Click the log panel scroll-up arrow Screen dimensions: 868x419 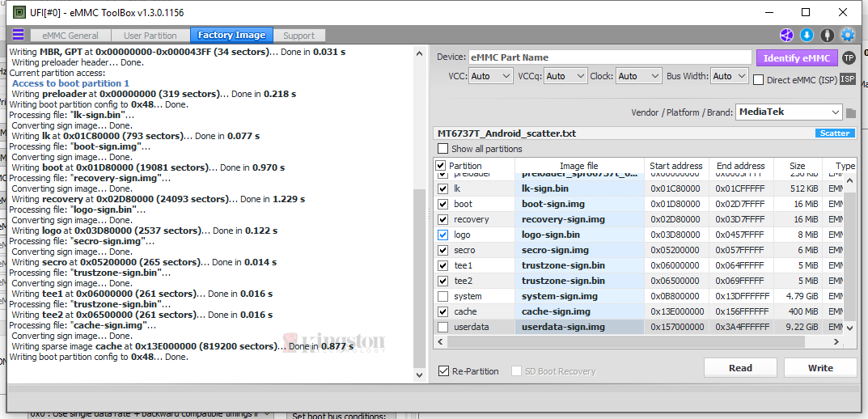coord(420,53)
